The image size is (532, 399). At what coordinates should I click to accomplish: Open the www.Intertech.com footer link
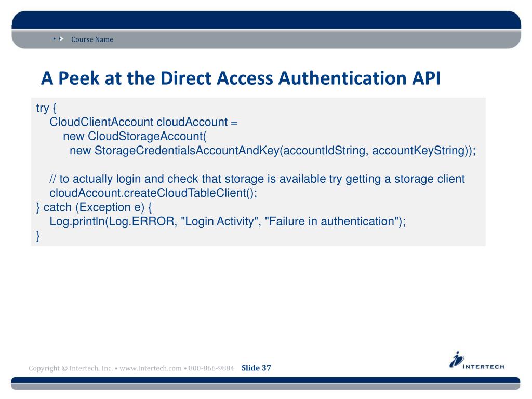(x=150, y=368)
